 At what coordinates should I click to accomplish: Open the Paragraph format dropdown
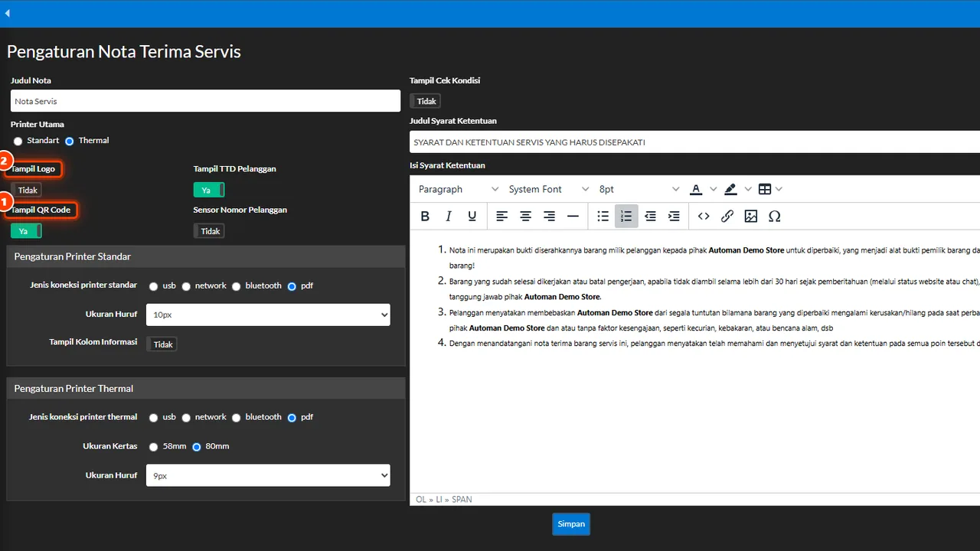pos(456,189)
